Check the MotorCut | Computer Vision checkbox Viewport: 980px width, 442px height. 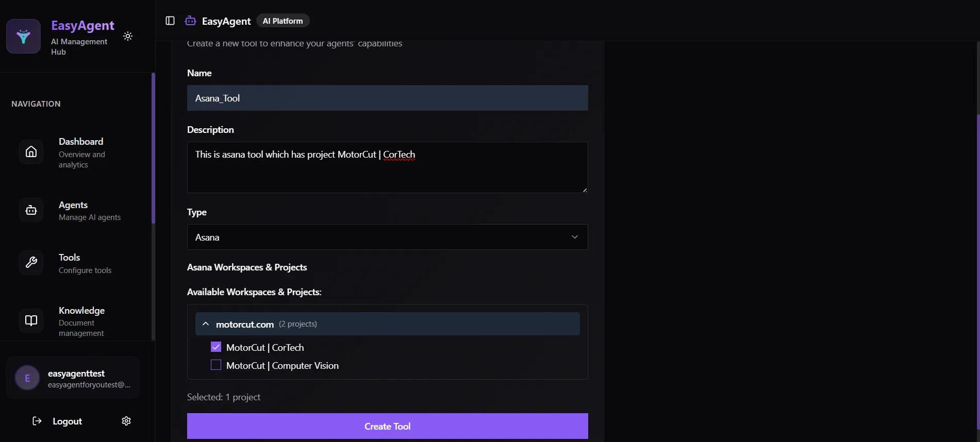click(216, 365)
